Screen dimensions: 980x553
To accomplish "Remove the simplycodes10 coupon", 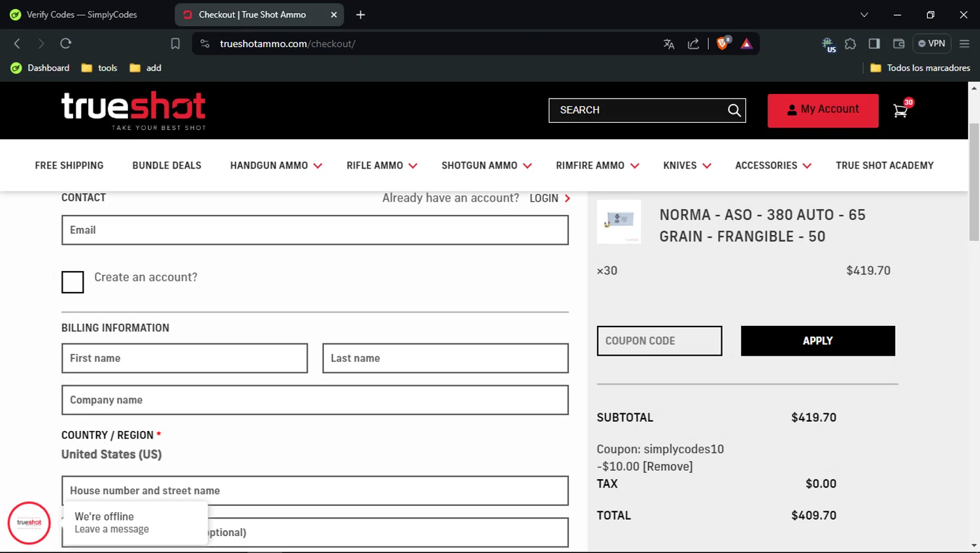I will [x=668, y=467].
